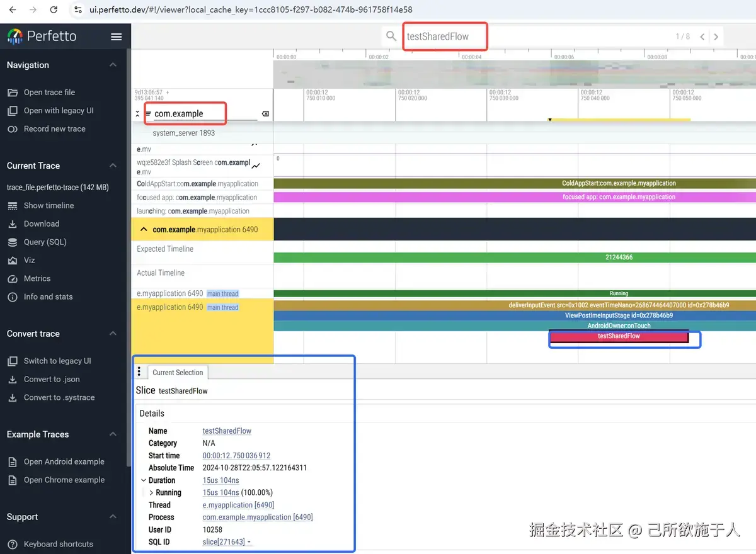The height and width of the screenshot is (554, 756).
Task: Go to next search result
Action: coord(716,37)
